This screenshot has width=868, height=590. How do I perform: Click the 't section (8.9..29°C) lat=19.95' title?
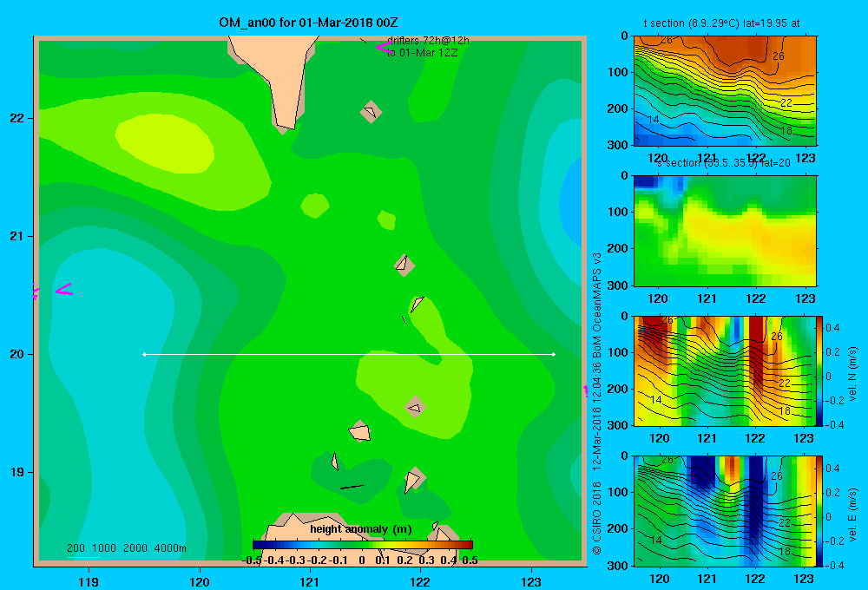[x=721, y=23]
